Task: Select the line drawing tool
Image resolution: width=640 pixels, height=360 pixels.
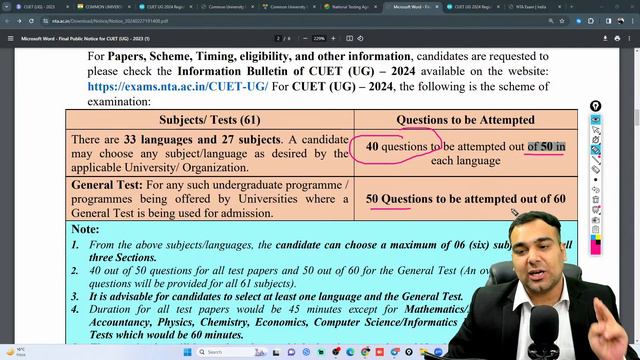Action: pos(596,160)
